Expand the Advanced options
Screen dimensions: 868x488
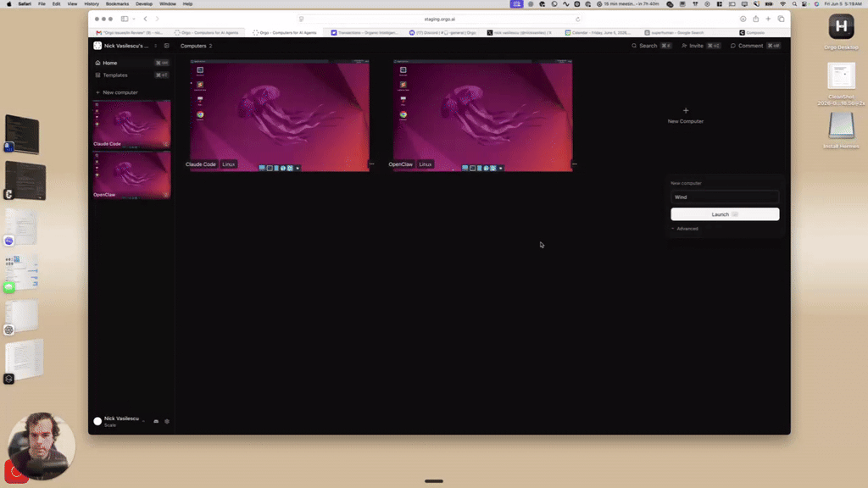tap(685, 229)
